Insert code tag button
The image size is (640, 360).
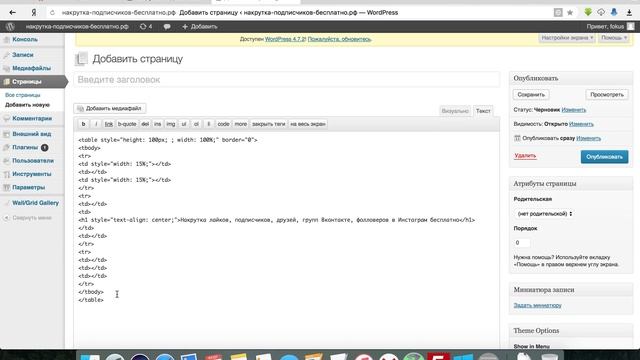[x=223, y=124]
